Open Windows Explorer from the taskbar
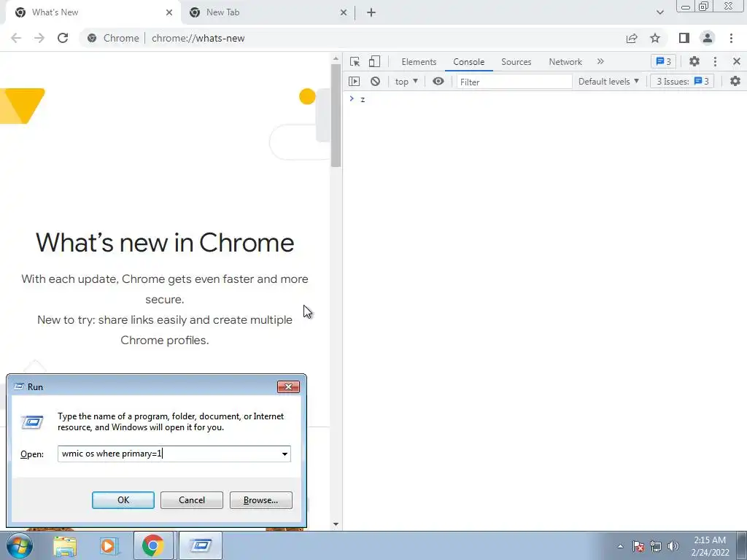 (65, 545)
